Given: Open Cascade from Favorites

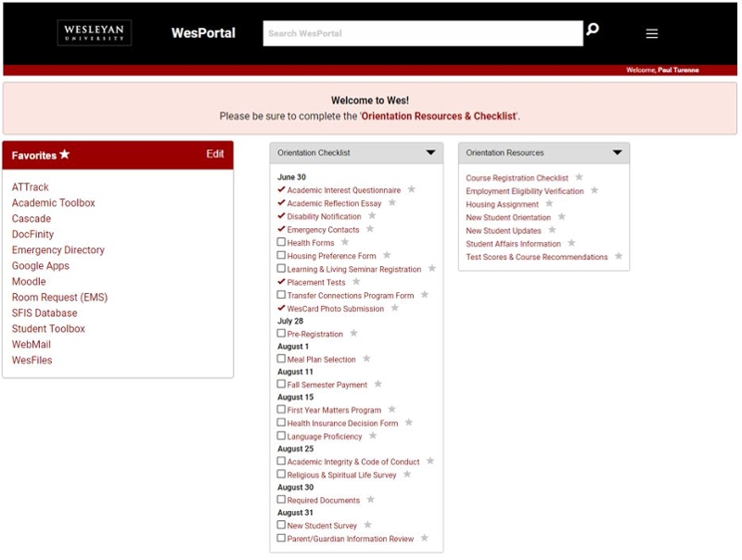Looking at the screenshot, I should (x=32, y=219).
